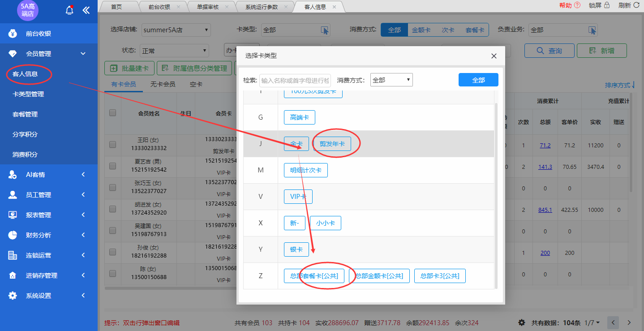Close the 选择卡类型 dialog with X

pyautogui.click(x=494, y=56)
